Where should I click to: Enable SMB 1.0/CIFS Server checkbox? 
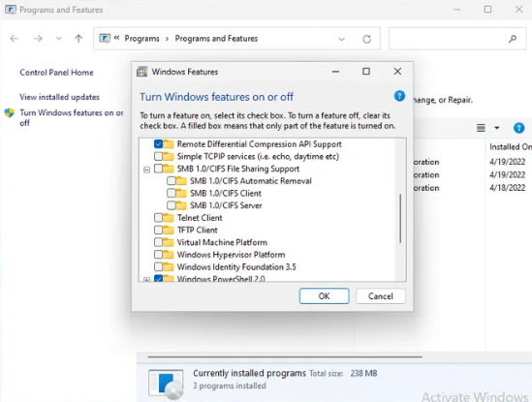click(x=171, y=205)
